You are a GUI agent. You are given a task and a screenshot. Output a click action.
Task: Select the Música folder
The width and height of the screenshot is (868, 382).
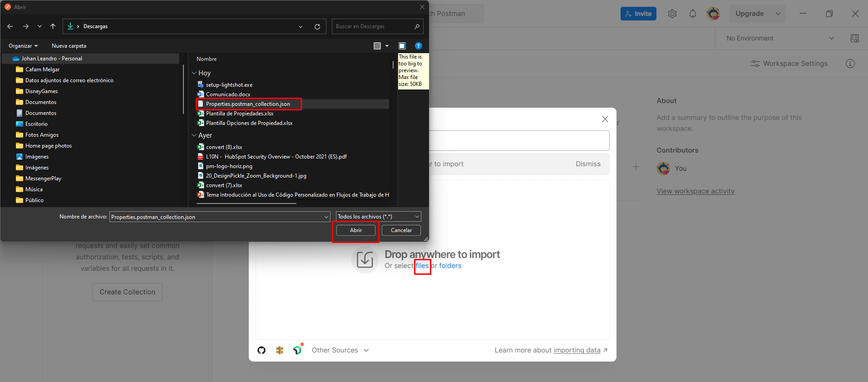(x=34, y=189)
